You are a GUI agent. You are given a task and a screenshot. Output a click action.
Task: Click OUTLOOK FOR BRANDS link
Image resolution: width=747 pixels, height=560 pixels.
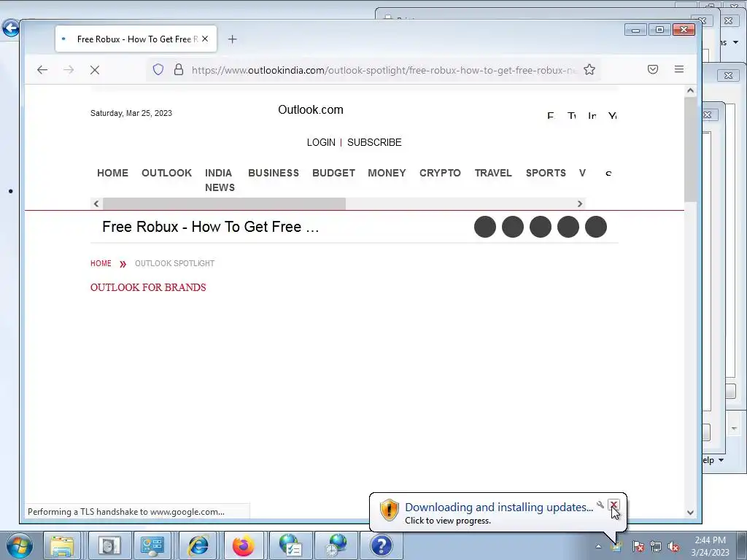point(148,287)
